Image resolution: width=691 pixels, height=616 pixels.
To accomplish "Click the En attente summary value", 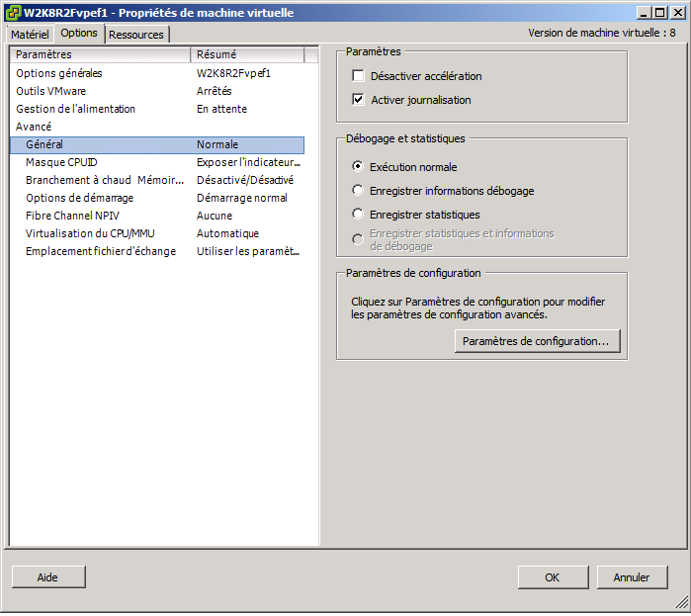I will point(221,109).
